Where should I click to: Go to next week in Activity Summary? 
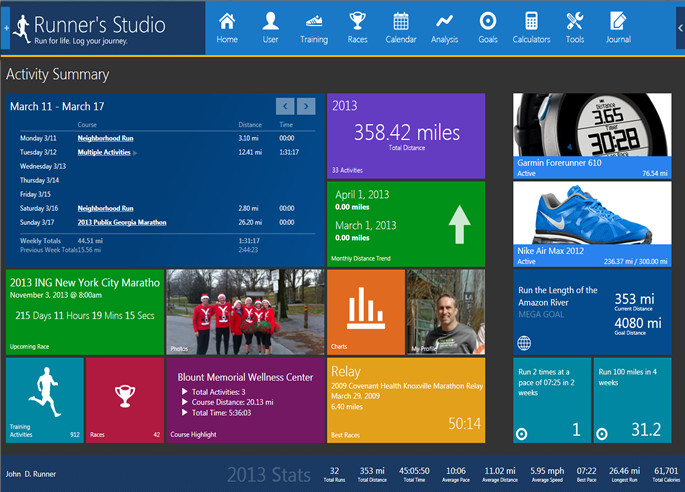click(x=306, y=106)
